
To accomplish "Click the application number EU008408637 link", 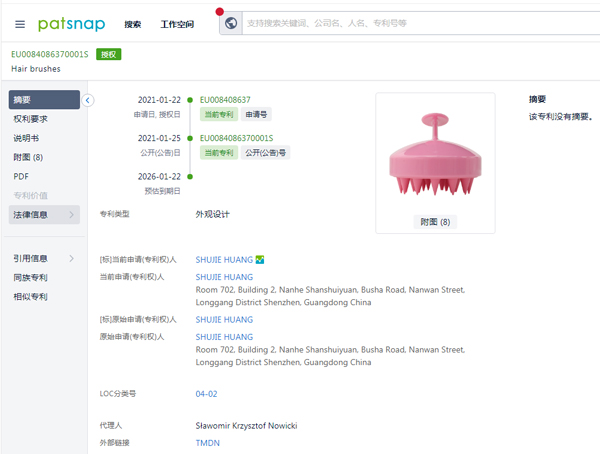I will (225, 100).
